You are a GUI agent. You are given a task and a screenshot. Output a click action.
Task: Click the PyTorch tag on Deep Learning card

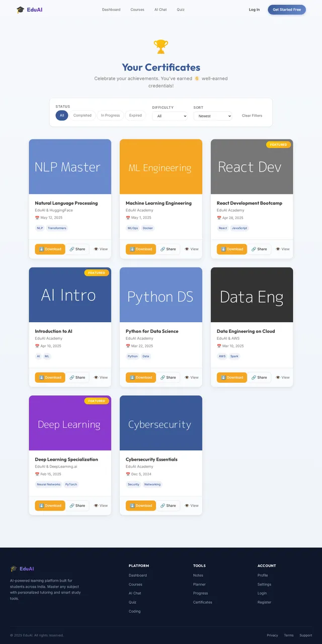pos(71,484)
